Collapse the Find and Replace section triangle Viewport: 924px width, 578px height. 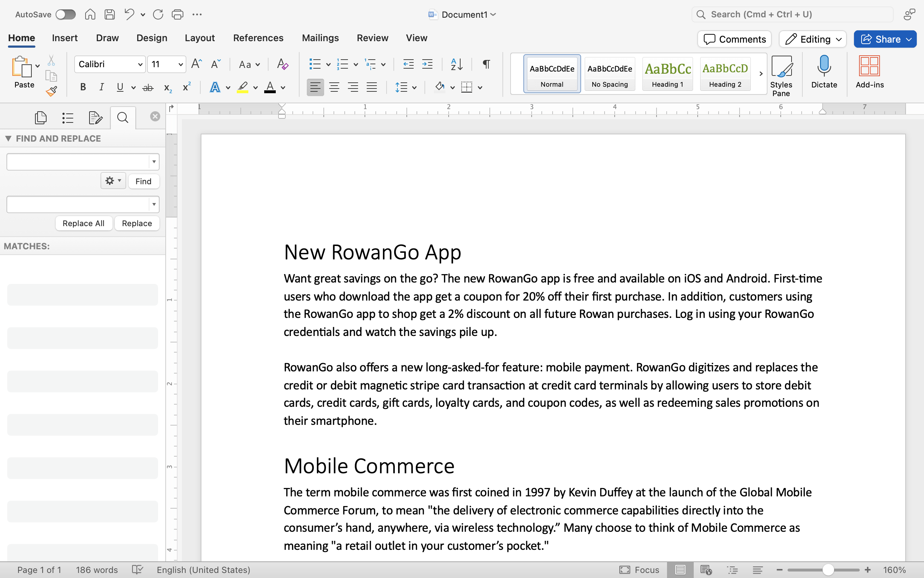coord(8,138)
